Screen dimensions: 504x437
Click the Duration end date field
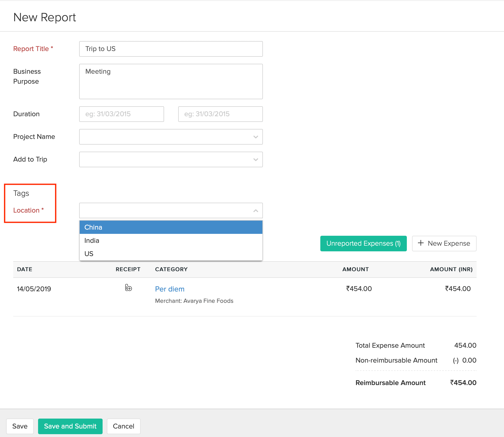tap(220, 114)
